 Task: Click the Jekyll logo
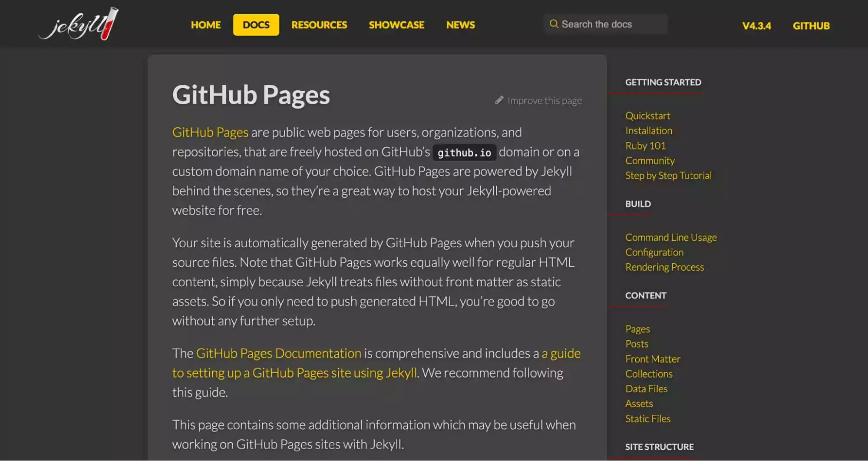[x=79, y=24]
